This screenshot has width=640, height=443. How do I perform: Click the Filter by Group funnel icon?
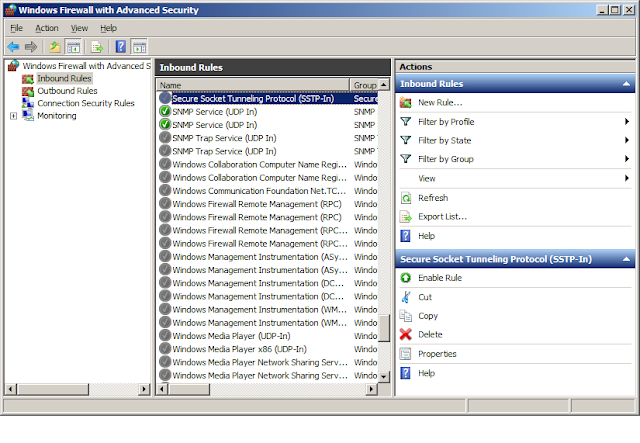pos(405,158)
